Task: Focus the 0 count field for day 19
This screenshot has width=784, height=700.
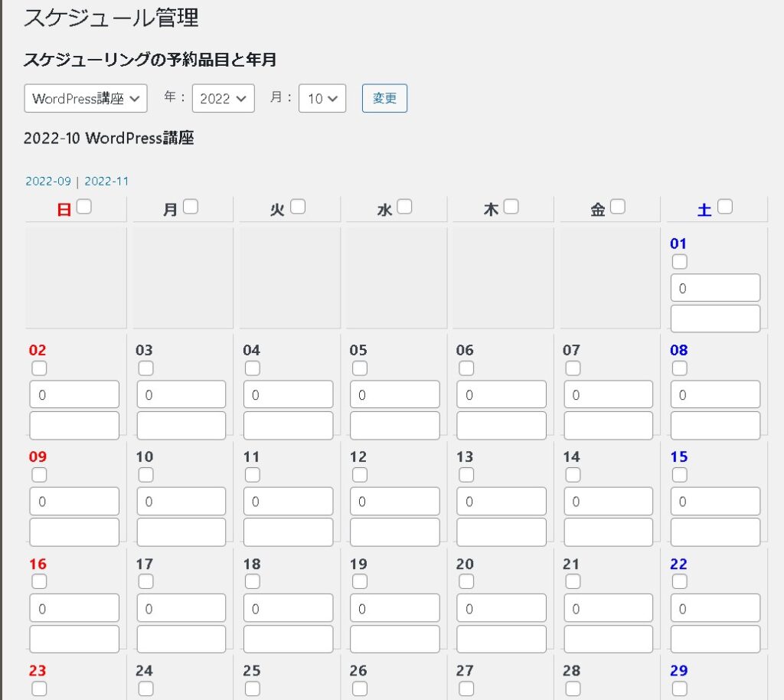Action: point(395,608)
